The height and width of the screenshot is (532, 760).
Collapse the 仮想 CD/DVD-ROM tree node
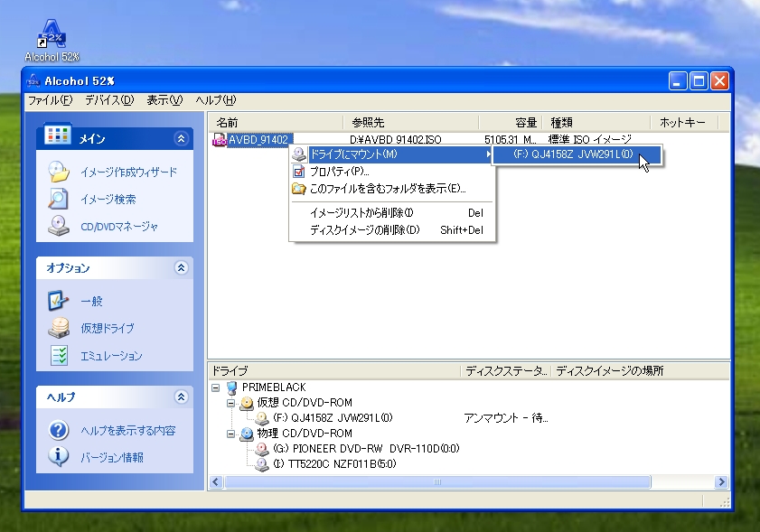(230, 403)
